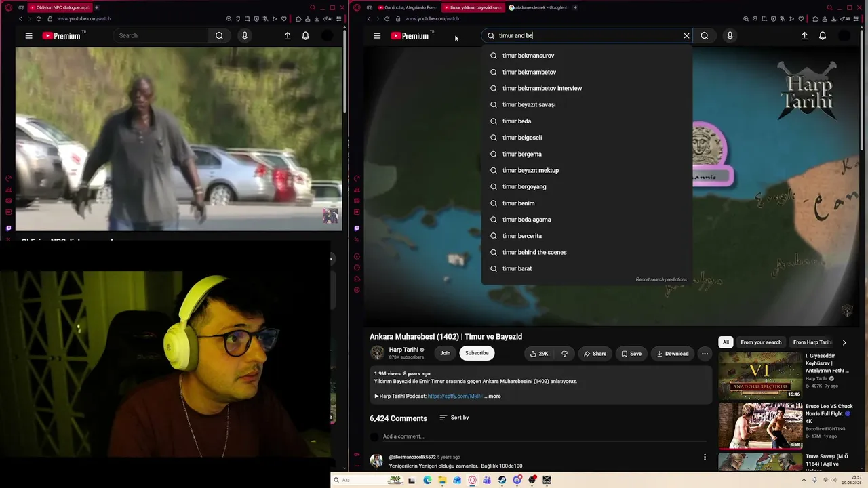Focus the Search field in the left YouTube window
The height and width of the screenshot is (488, 868).
point(160,36)
